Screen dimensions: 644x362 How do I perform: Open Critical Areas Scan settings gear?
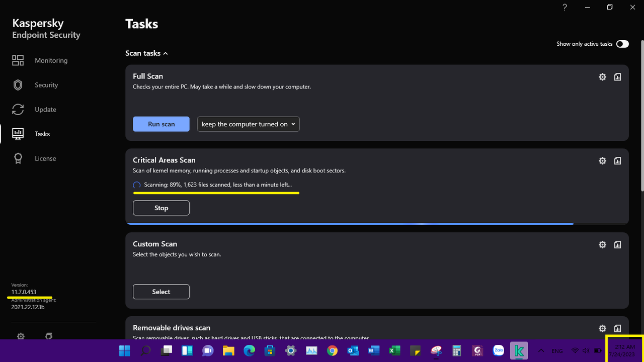click(x=602, y=161)
